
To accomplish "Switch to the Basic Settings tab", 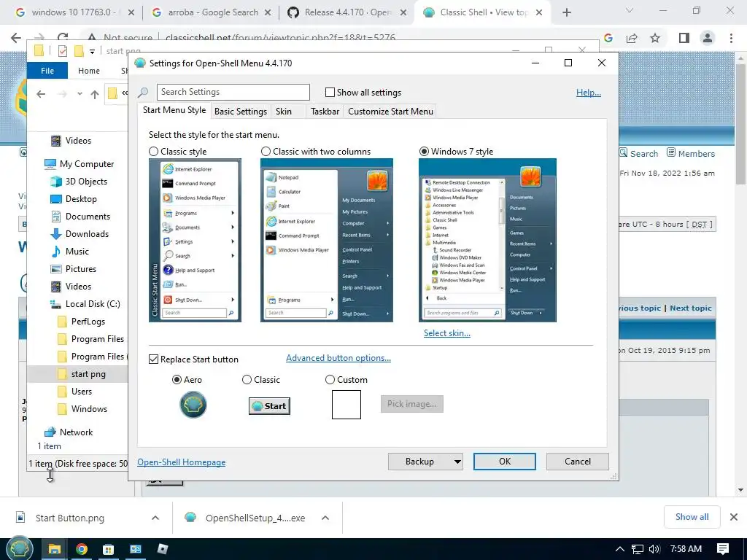I will click(x=241, y=112).
